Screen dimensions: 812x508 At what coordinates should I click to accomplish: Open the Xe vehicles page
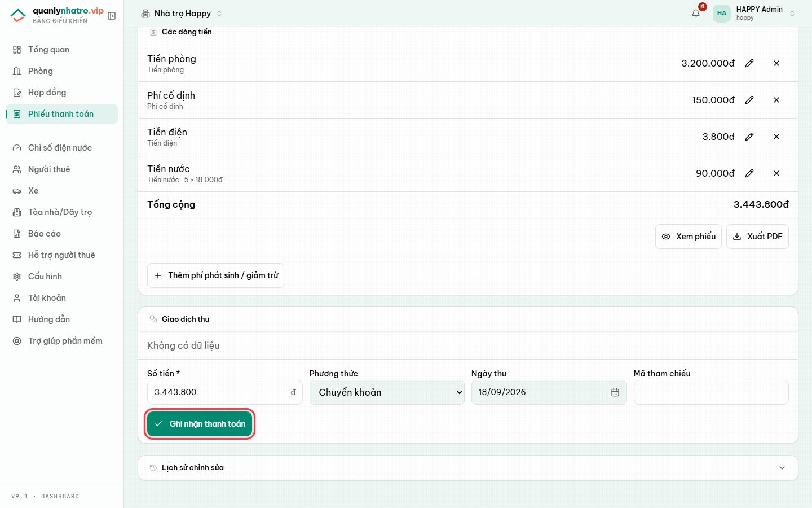(x=62, y=191)
